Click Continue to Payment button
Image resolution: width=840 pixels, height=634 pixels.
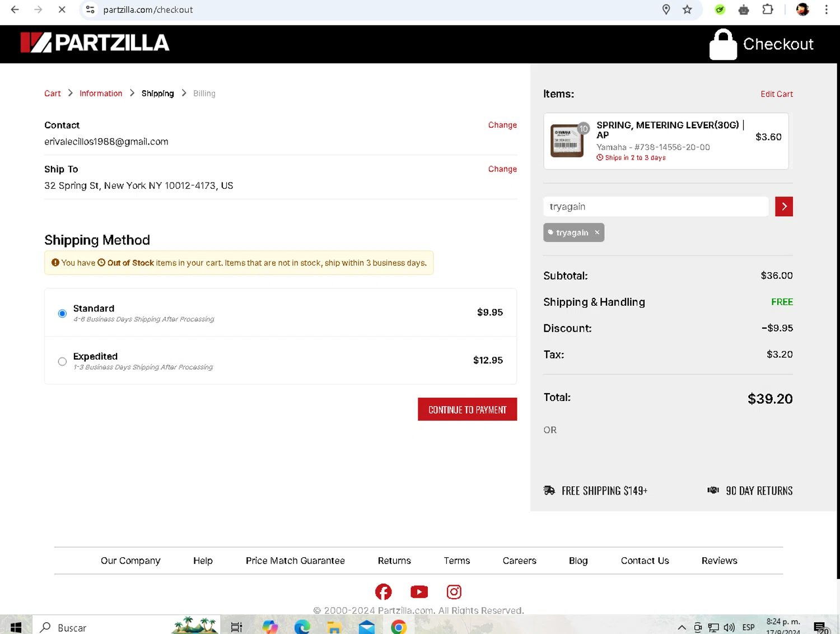[x=467, y=409]
